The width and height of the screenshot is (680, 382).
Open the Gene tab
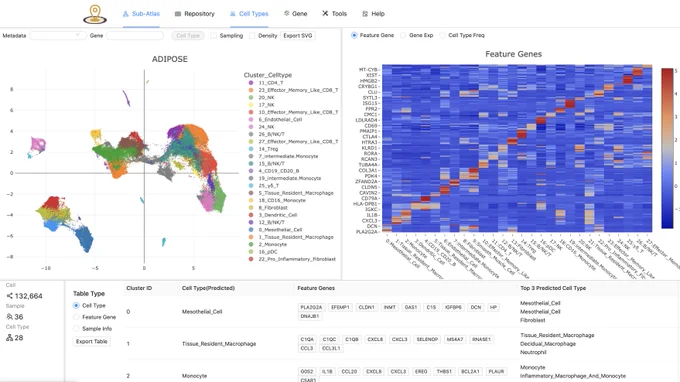coord(295,14)
